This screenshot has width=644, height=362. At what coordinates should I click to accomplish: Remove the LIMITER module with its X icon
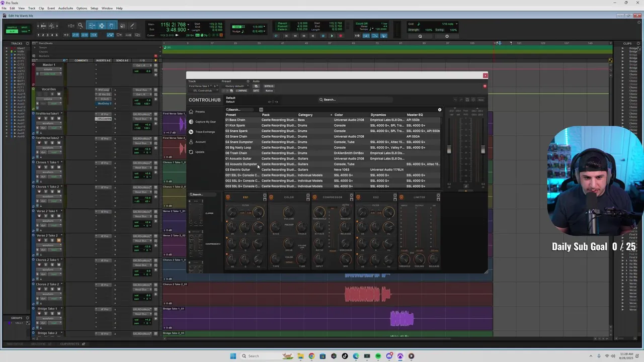point(438,195)
